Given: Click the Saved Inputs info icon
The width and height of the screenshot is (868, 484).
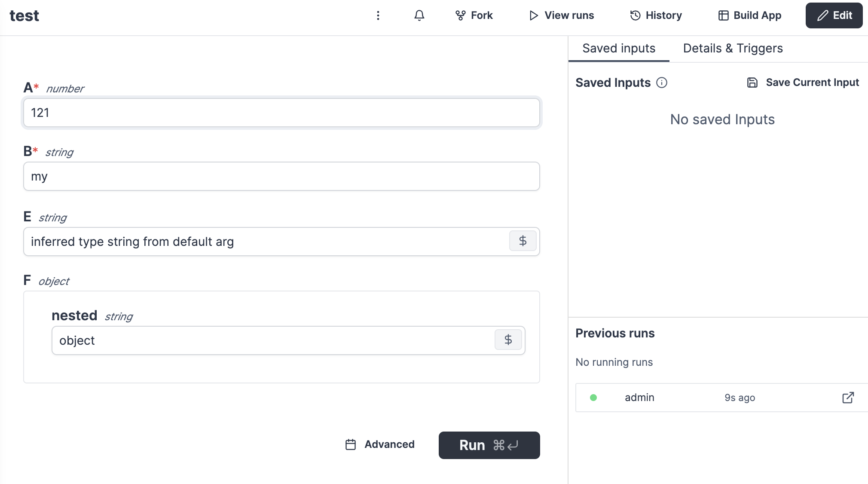Looking at the screenshot, I should (x=662, y=83).
